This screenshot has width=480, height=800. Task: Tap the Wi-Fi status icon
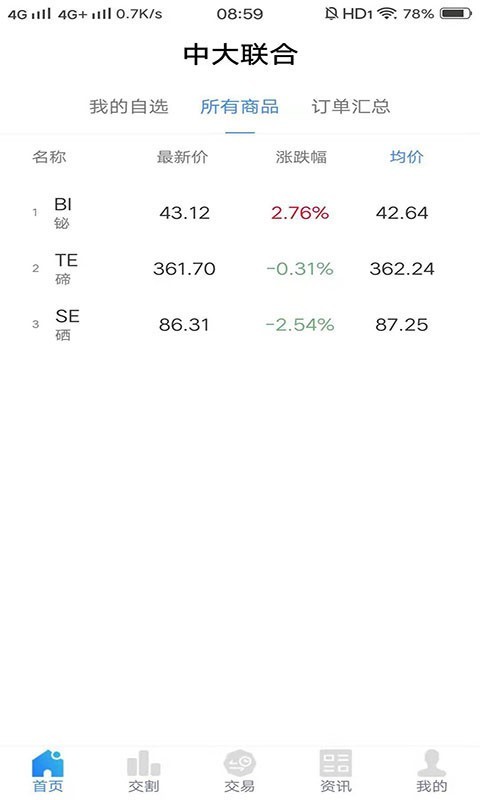coord(387,13)
